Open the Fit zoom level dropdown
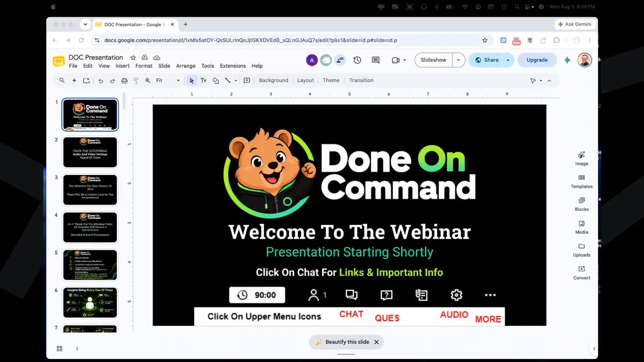This screenshot has width=644, height=362. pyautogui.click(x=168, y=80)
